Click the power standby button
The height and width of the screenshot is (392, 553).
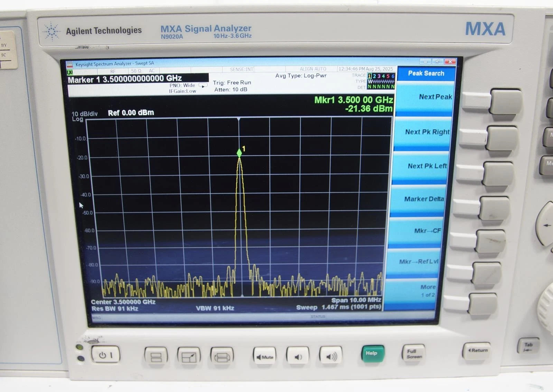[106, 355]
